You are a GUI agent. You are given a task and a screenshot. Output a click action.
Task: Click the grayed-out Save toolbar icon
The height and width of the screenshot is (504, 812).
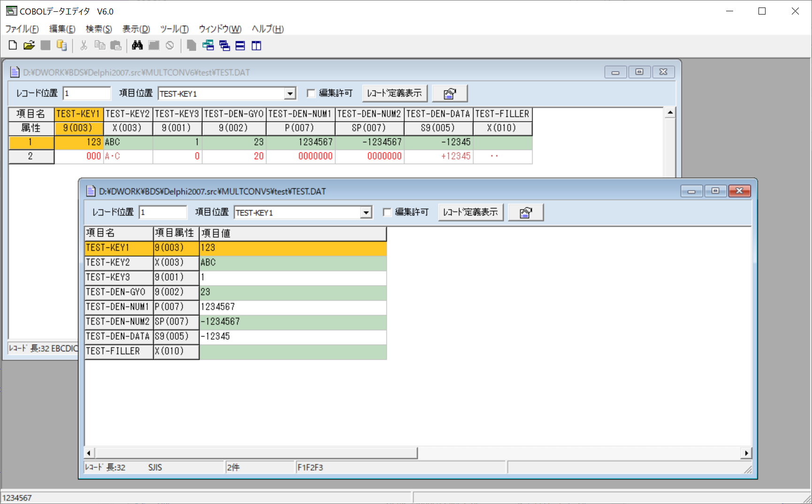pos(46,45)
